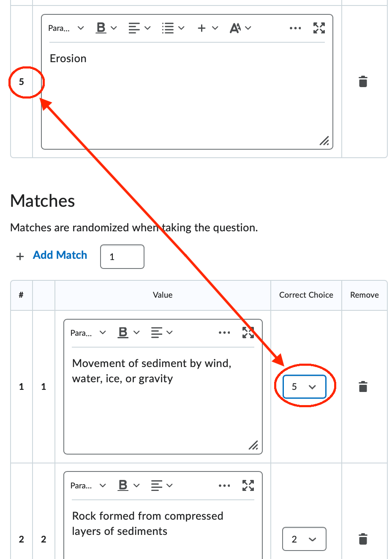Open the Correct Choice dropdown showing 5
The height and width of the screenshot is (559, 392).
tap(304, 386)
